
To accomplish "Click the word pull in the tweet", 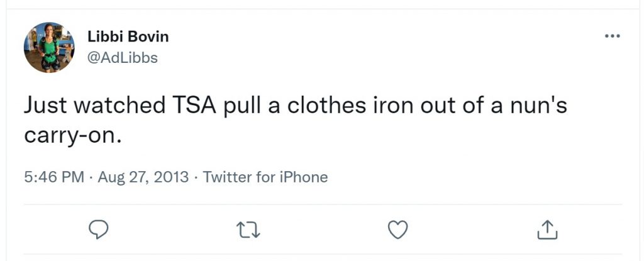I will point(242,106).
